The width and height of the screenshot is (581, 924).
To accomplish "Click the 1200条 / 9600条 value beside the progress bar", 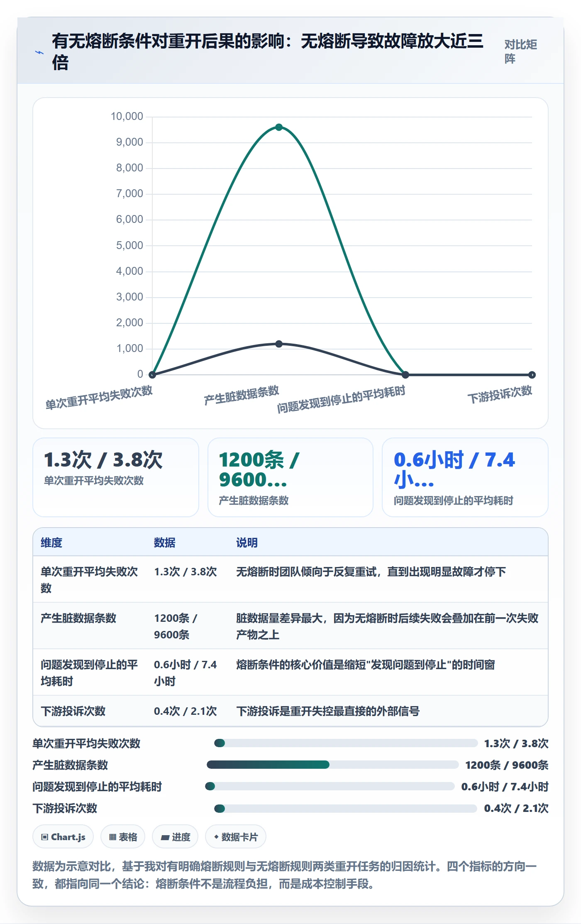I will [x=507, y=765].
